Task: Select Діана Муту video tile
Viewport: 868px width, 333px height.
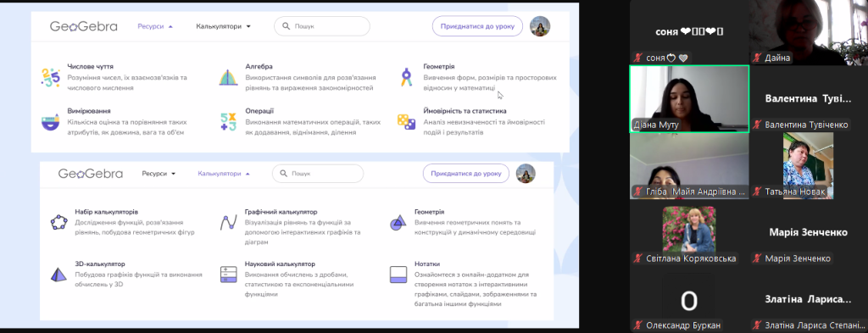Action: click(x=689, y=98)
